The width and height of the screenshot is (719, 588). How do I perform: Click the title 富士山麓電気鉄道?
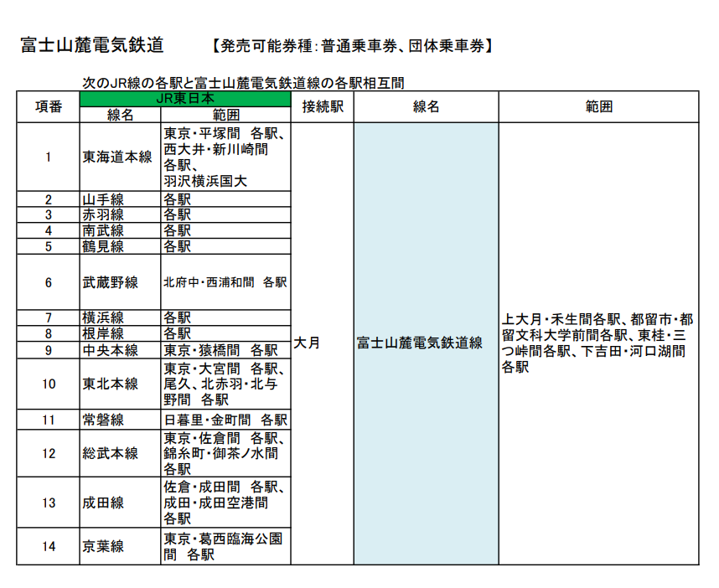(x=92, y=45)
